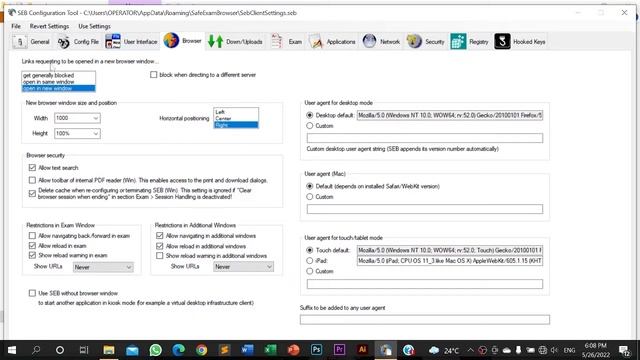
Task: Open the Network tab
Action: 381,42
